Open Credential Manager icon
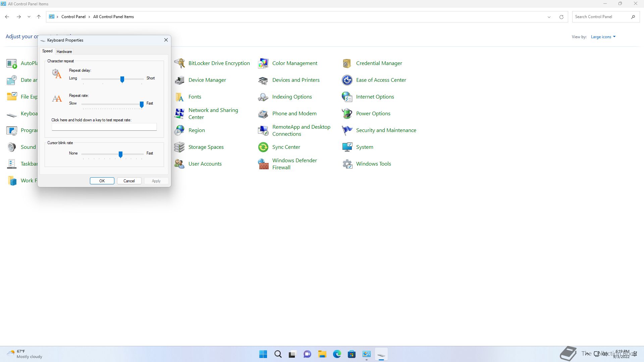 pyautogui.click(x=347, y=63)
